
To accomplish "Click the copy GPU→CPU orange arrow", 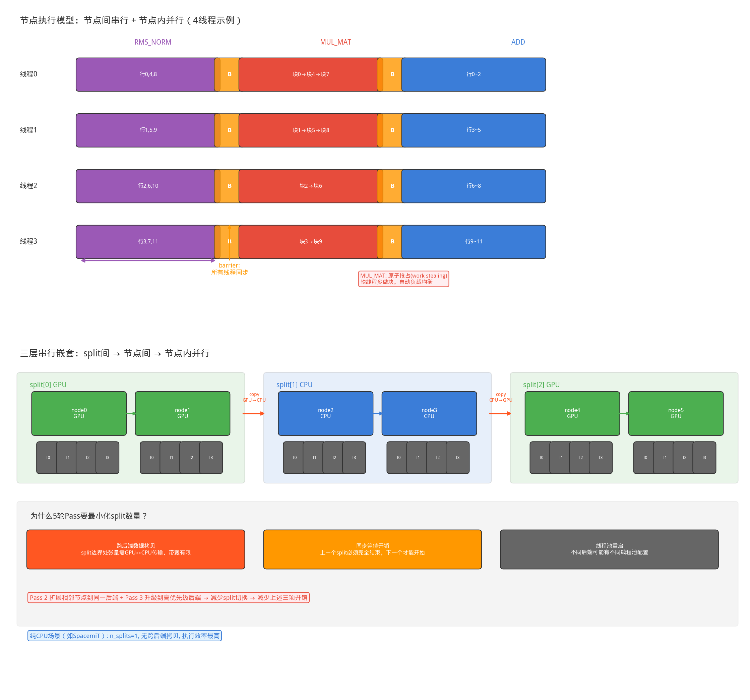I will click(x=254, y=413).
